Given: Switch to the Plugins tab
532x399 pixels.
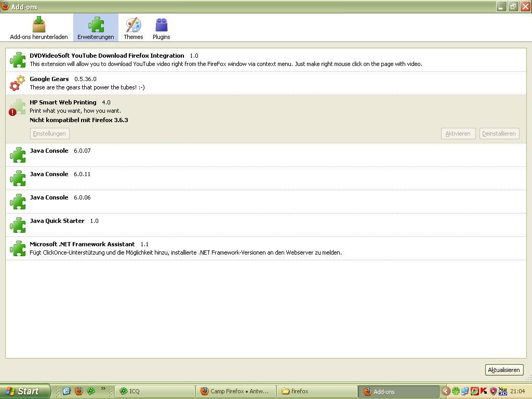Looking at the screenshot, I should (161, 28).
